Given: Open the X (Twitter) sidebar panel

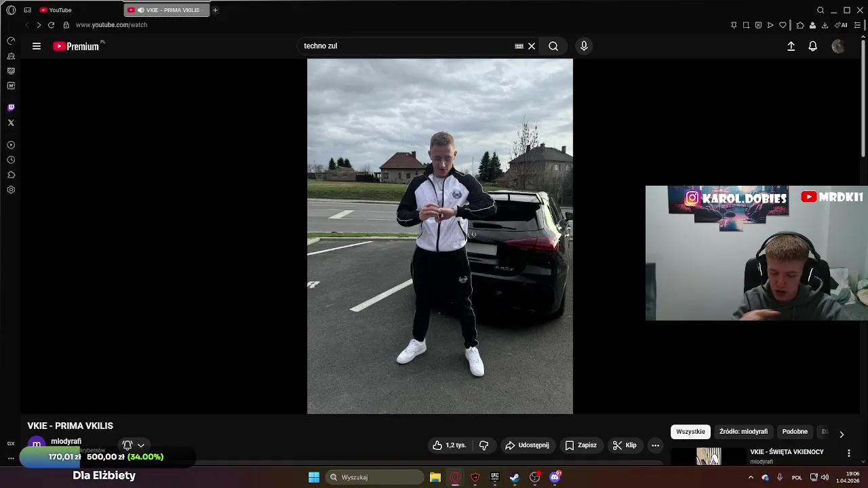Looking at the screenshot, I should click(11, 123).
